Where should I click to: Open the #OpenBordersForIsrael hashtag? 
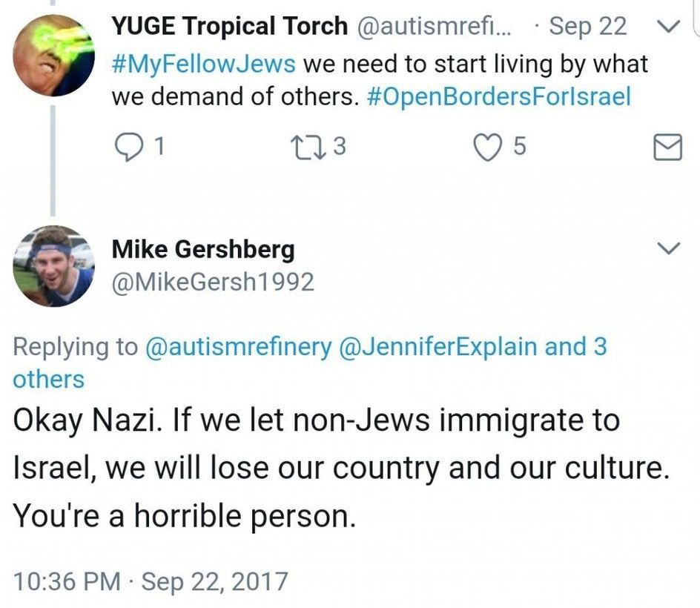tap(498, 96)
